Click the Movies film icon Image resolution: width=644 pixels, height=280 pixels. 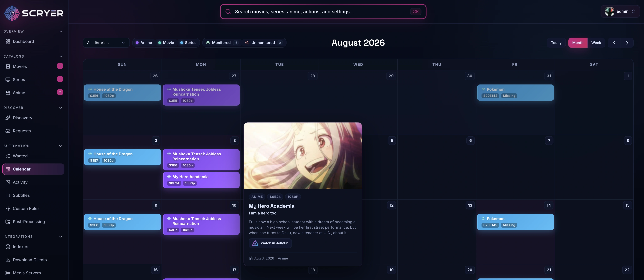pos(8,66)
